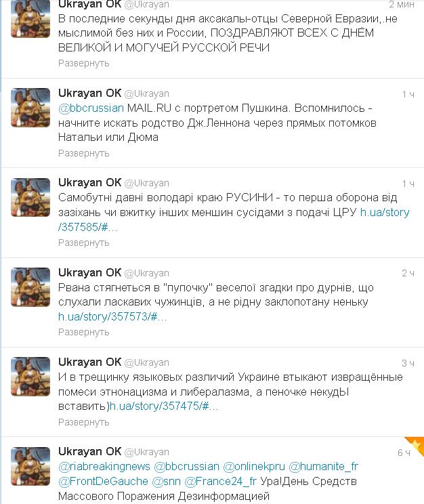
Task: Click the favorite star corner icon
Action: [x=417, y=444]
